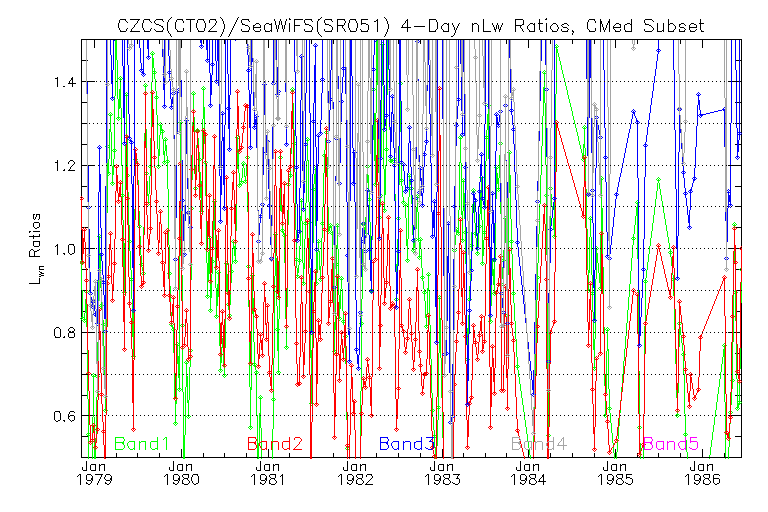The image size is (768, 512).
Task: Select the gray Band4 legend label
Action: (x=539, y=444)
